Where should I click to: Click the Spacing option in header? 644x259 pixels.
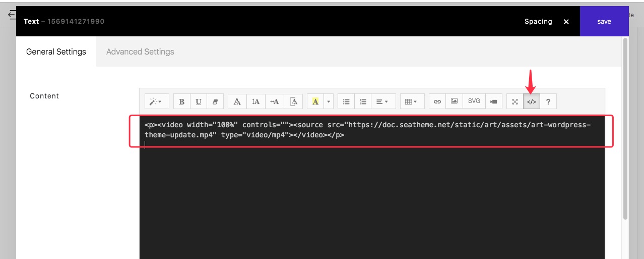[x=538, y=21]
